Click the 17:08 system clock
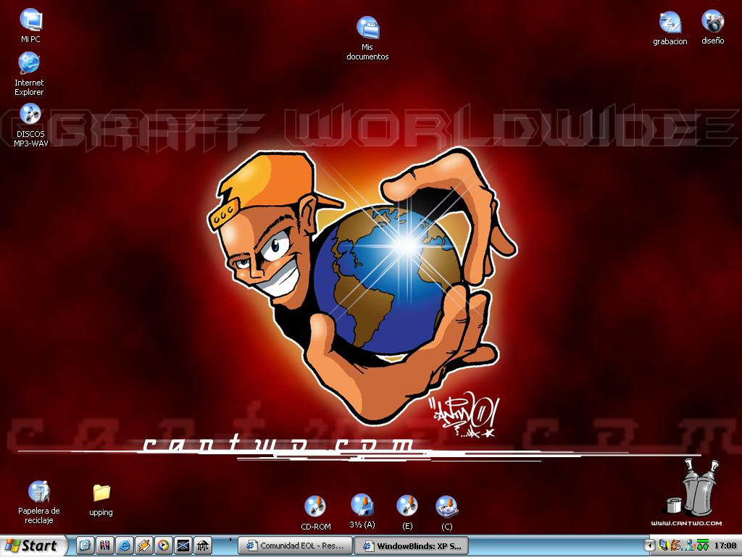 (725, 546)
